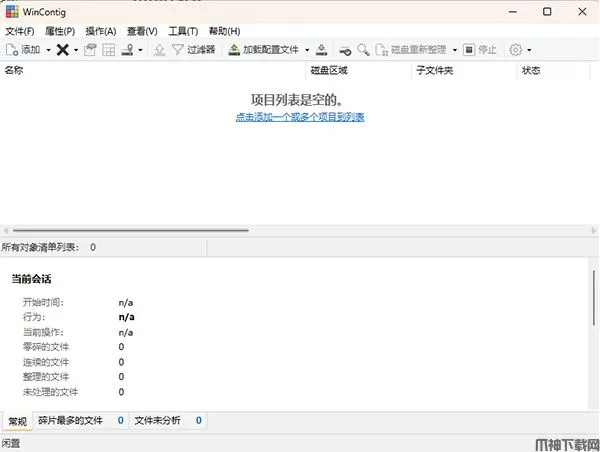
Task: Click the 加载配置文件 load profile button
Action: [x=263, y=50]
